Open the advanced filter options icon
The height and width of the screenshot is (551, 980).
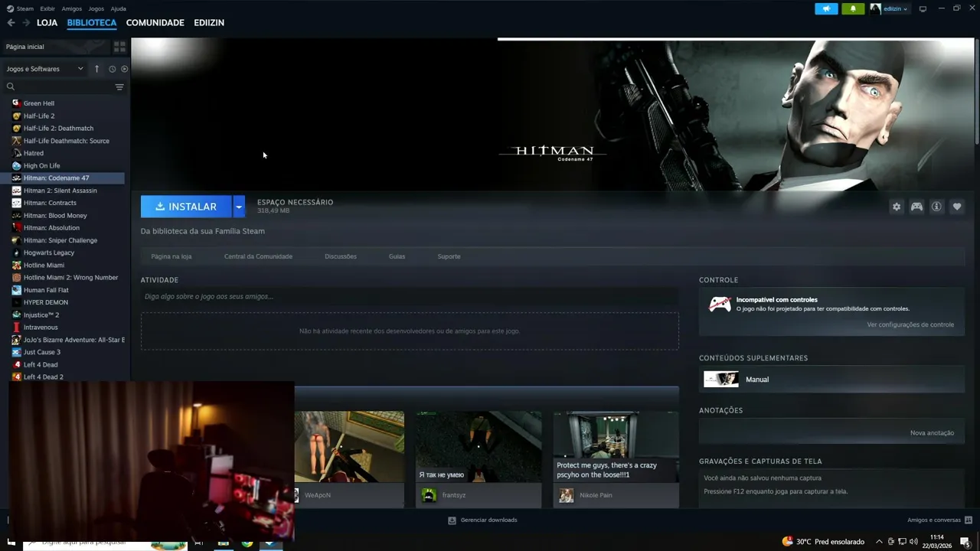(x=119, y=87)
